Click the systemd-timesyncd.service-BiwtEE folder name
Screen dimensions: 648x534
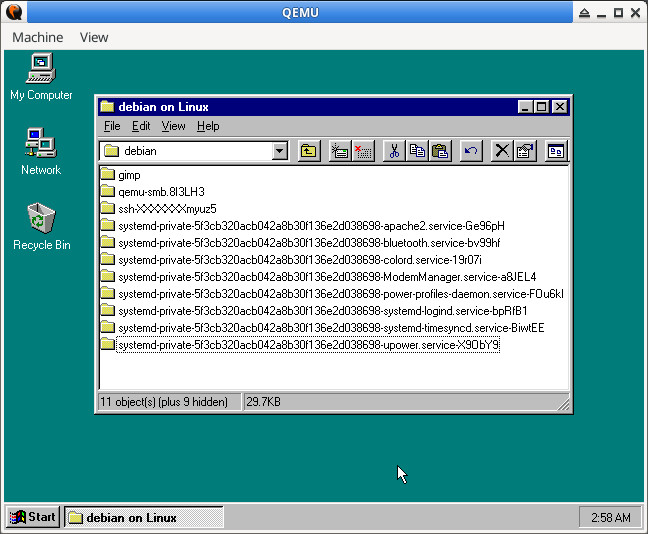tap(331, 328)
